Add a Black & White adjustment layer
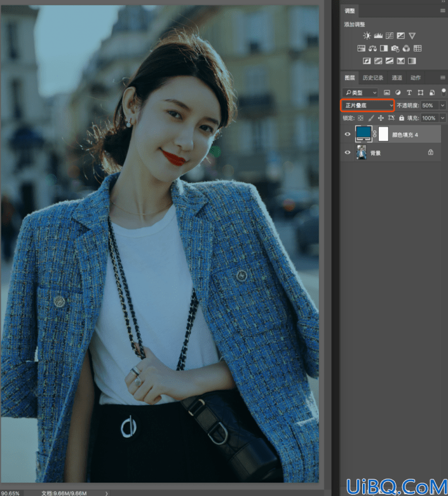448x496 pixels. pyautogui.click(x=384, y=48)
